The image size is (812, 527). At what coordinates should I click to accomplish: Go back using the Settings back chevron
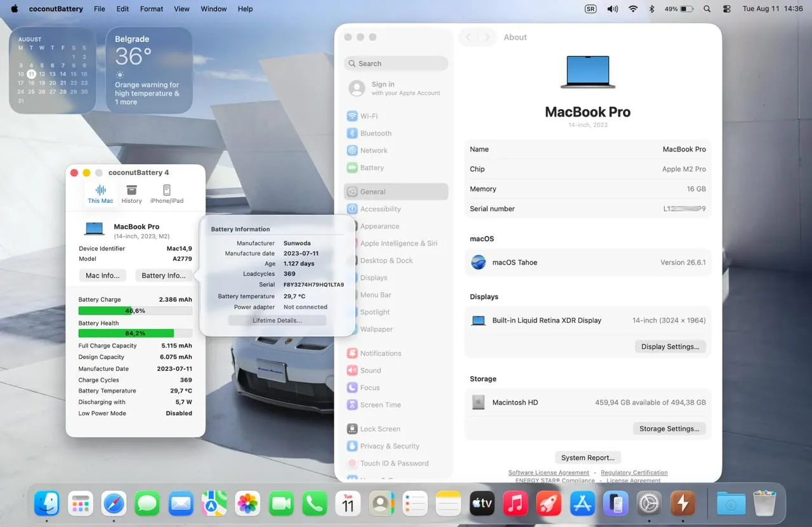[x=468, y=37]
